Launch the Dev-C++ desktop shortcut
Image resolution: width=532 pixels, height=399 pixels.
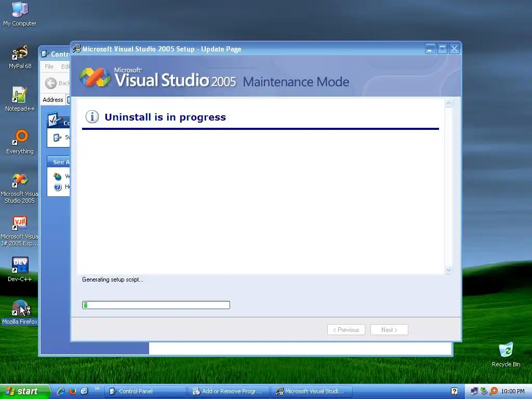[20, 270]
